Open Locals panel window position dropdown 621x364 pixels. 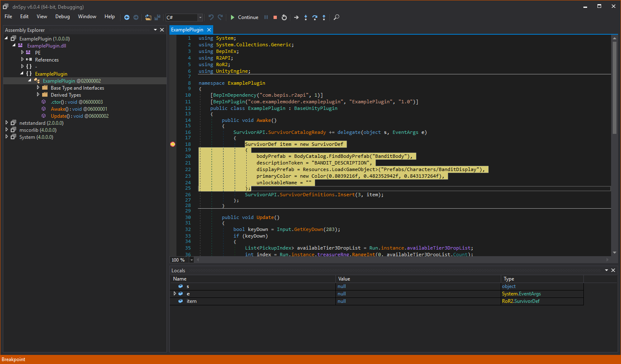pos(607,270)
